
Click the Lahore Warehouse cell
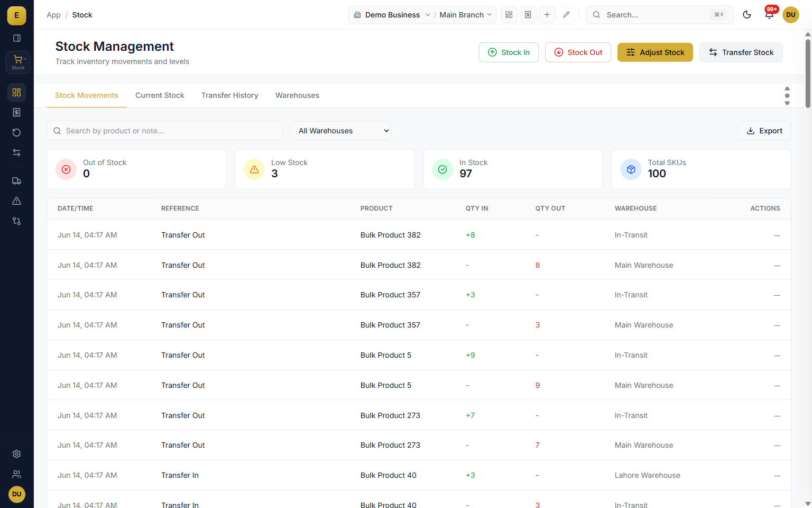click(x=648, y=475)
